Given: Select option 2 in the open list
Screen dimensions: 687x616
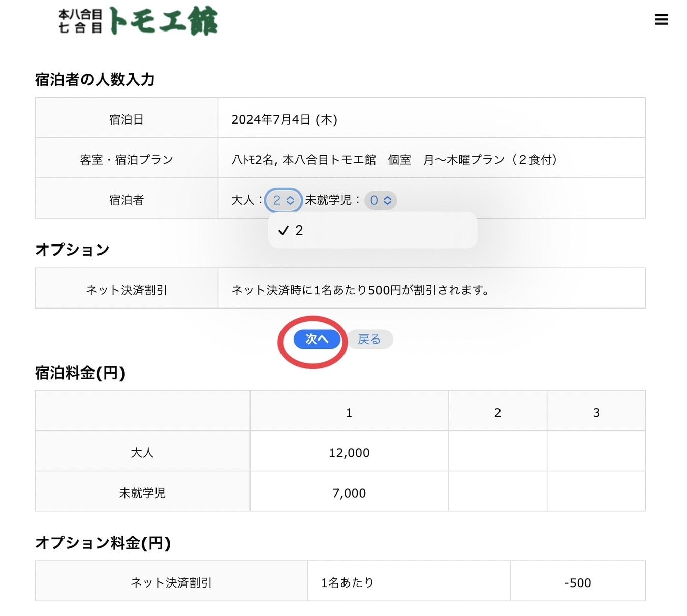Looking at the screenshot, I should point(299,231).
